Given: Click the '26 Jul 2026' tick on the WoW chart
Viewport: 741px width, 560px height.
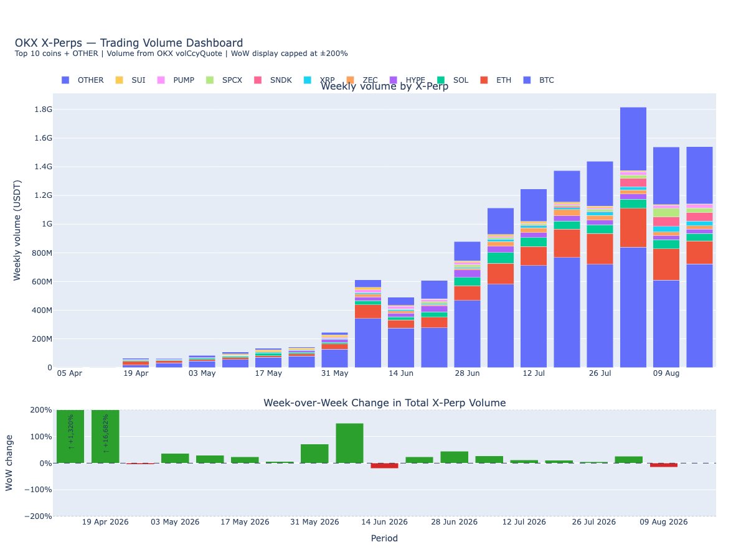Looking at the screenshot, I should pyautogui.click(x=593, y=522).
